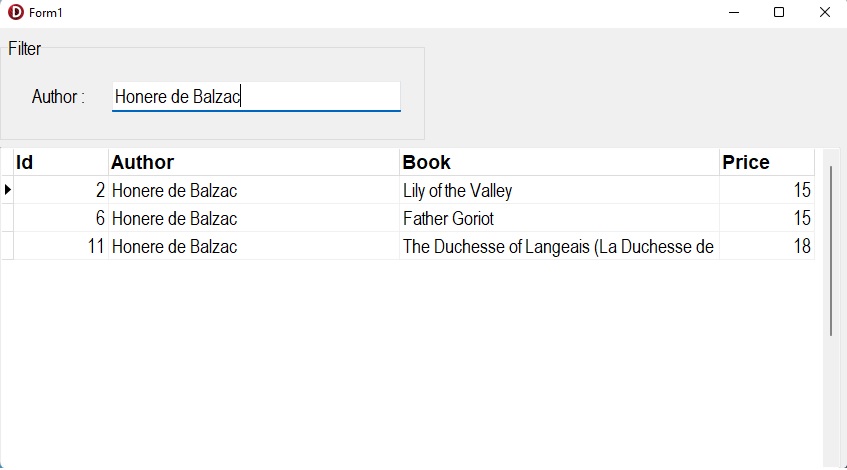
Task: Minimize the Form1 window
Action: pyautogui.click(x=734, y=12)
